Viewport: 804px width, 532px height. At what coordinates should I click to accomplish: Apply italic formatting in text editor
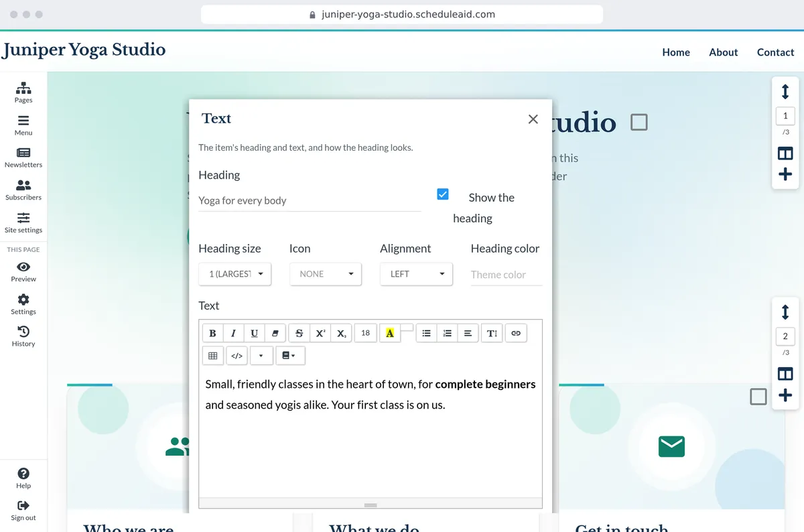[233, 333]
